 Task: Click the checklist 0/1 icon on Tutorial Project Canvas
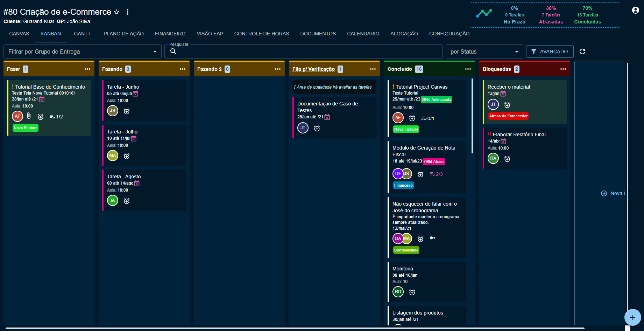click(x=427, y=118)
